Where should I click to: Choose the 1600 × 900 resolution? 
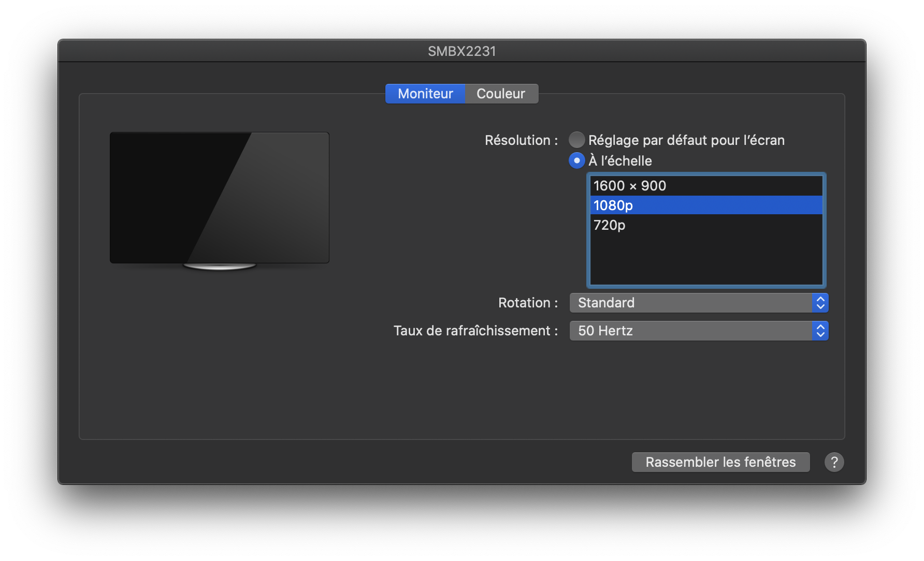(x=706, y=186)
